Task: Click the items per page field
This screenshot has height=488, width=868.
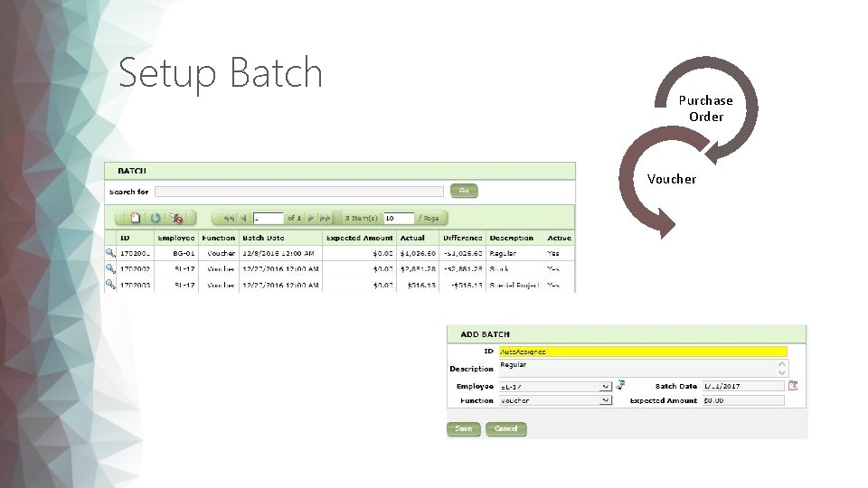Action: point(399,218)
